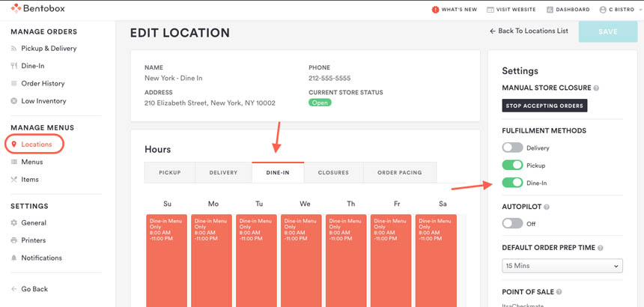The height and width of the screenshot is (307, 644).
Task: Select the Dine-In hours tab
Action: point(278,173)
